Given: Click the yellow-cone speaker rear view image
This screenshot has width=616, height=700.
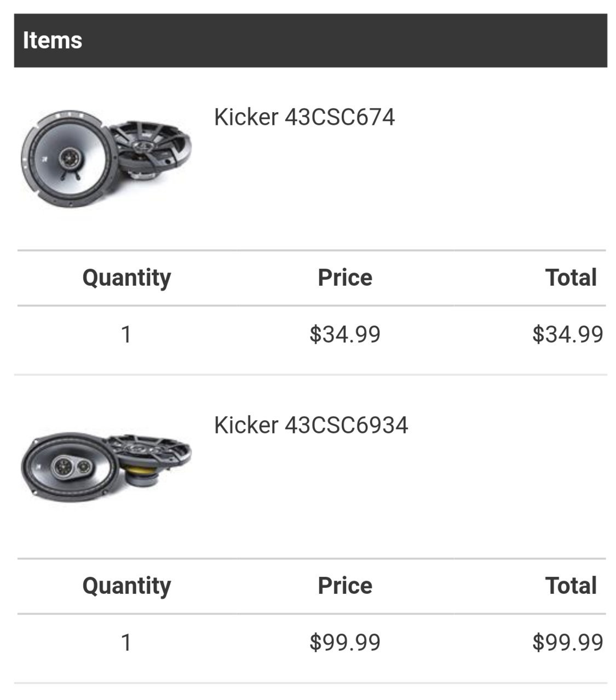Looking at the screenshot, I should 149,459.
